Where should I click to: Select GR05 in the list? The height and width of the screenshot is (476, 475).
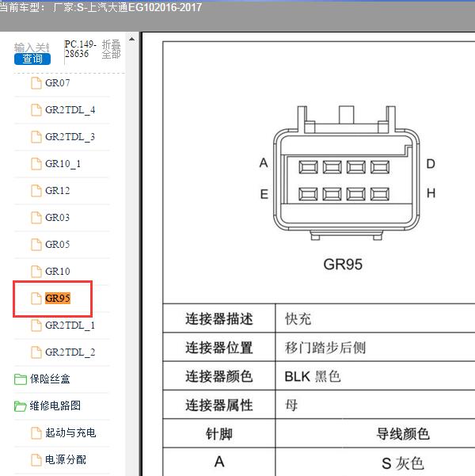pyautogui.click(x=58, y=245)
